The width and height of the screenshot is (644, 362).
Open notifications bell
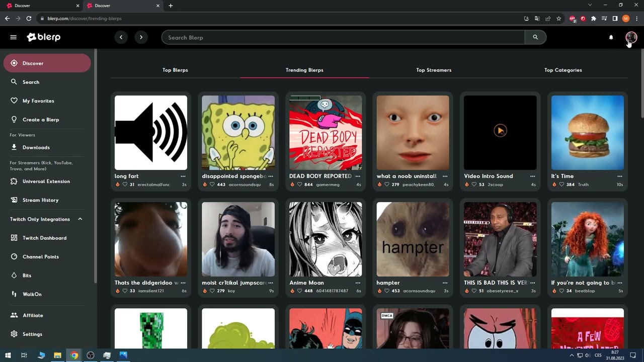point(611,37)
